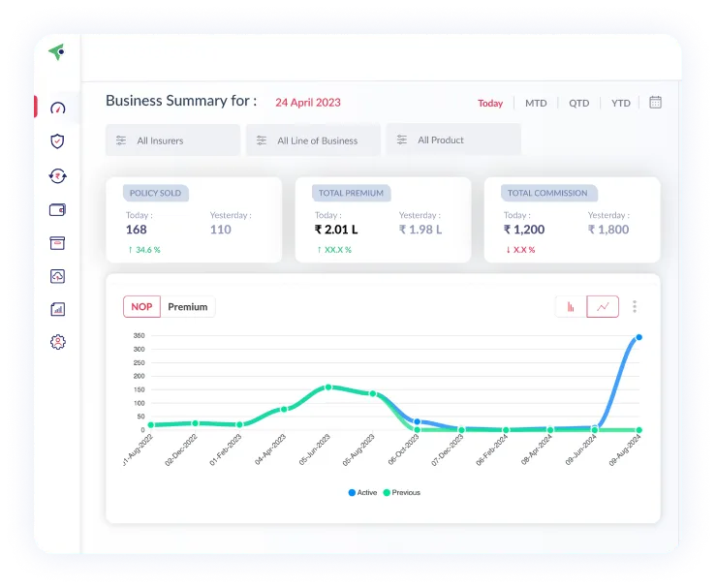Open the All Line of Business dropdown

click(313, 140)
